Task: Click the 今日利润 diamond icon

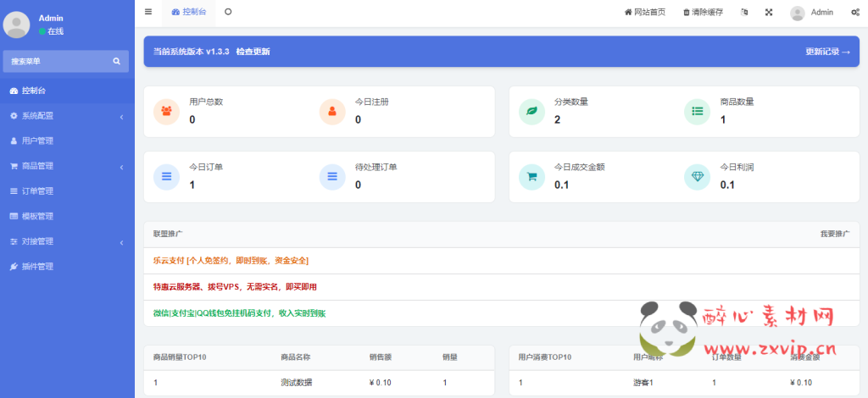Action: pyautogui.click(x=698, y=177)
